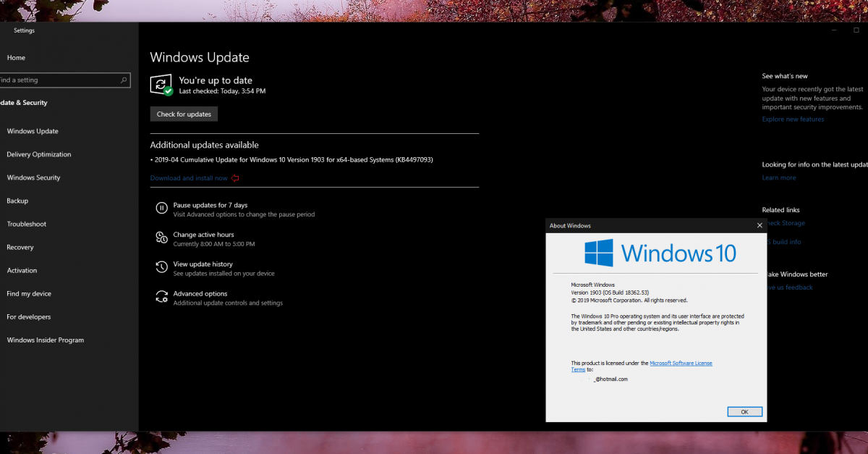The height and width of the screenshot is (454, 868).
Task: Open Delivery Optimization settings page
Action: click(39, 154)
